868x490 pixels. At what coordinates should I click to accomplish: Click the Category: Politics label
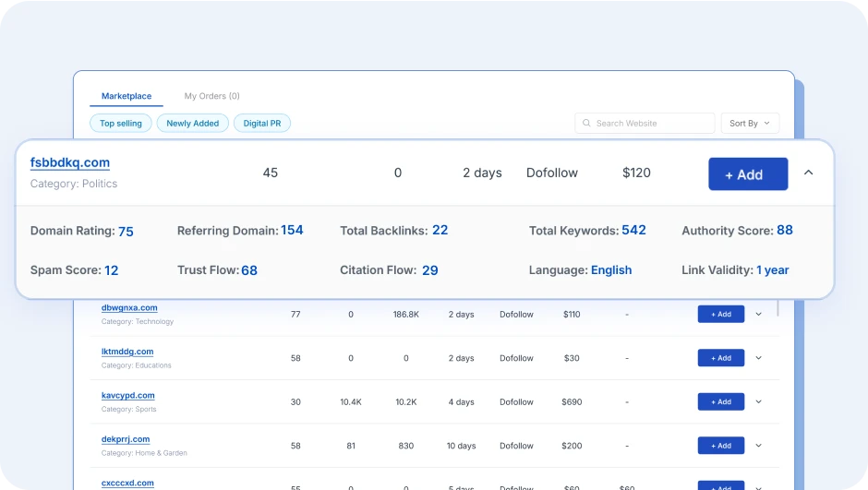(74, 184)
